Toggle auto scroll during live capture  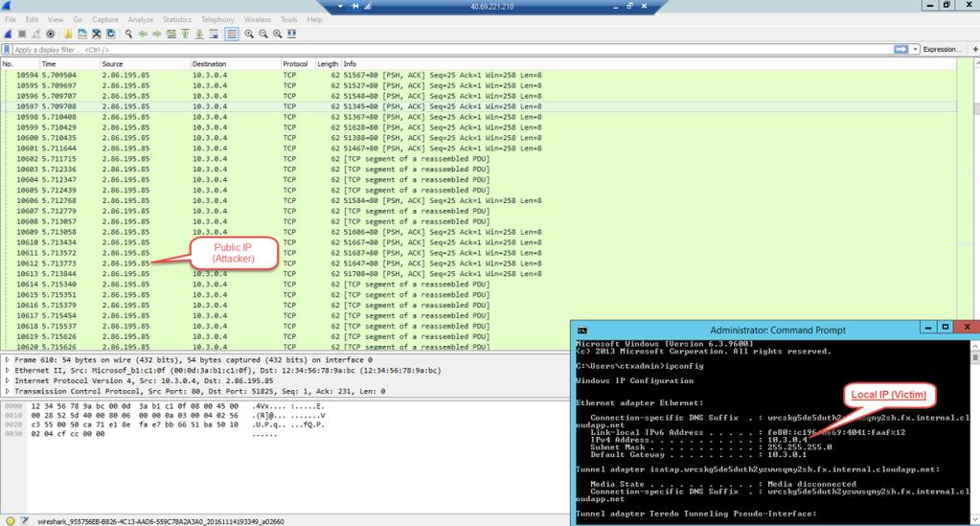214,34
